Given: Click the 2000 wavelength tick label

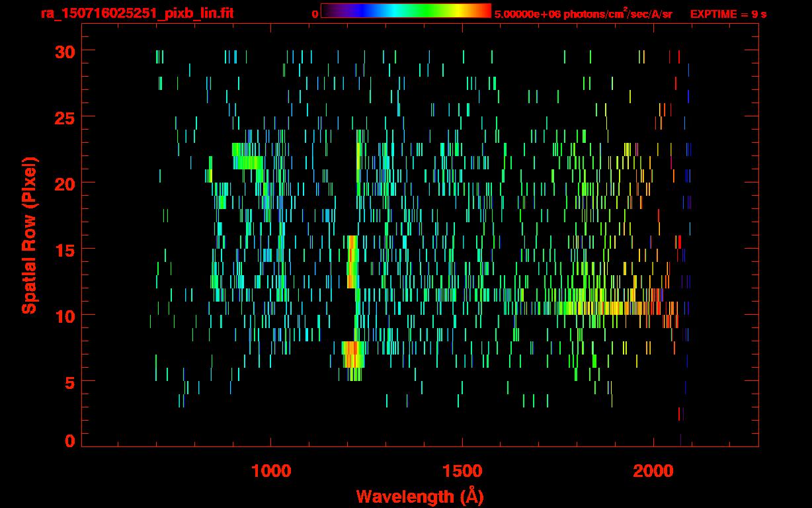Looking at the screenshot, I should coord(653,471).
